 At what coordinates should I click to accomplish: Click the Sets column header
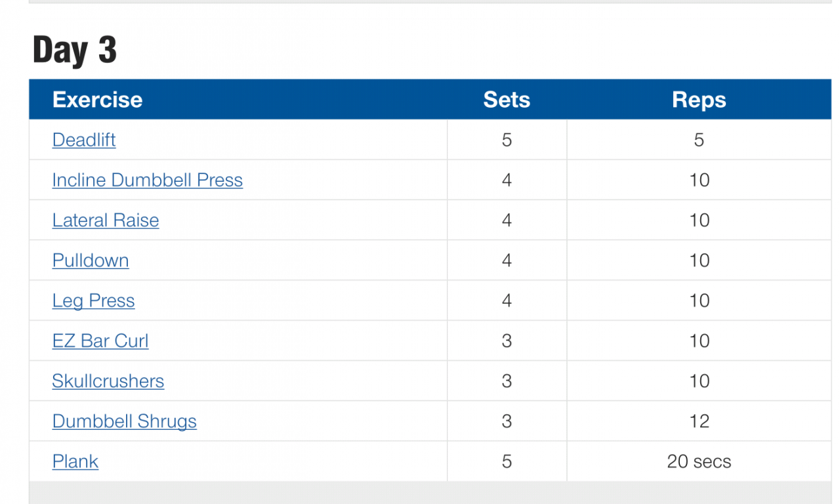507,100
